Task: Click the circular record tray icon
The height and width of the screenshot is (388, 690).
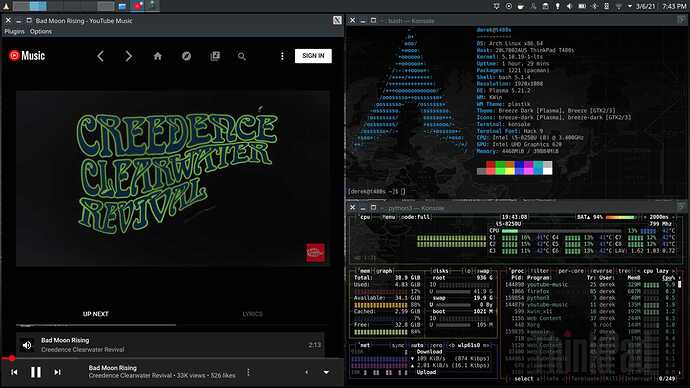Action: [x=509, y=6]
